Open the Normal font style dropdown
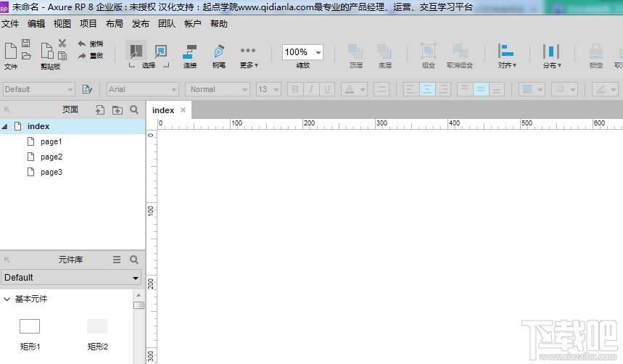623x364 pixels. pos(218,89)
